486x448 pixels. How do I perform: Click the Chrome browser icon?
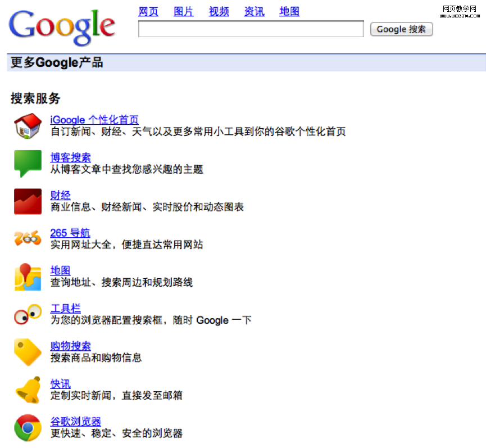(x=28, y=428)
